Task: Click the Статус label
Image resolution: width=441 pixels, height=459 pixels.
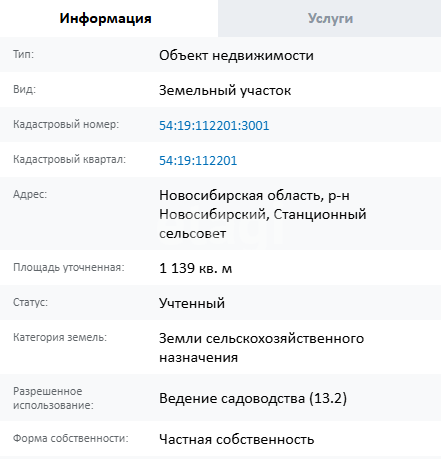Action: click(x=30, y=302)
